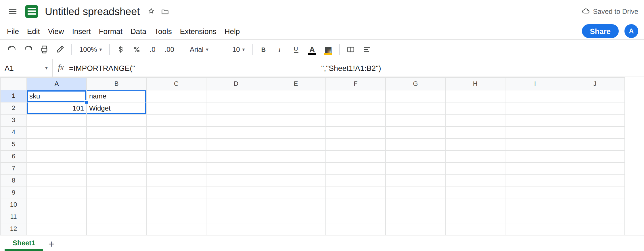Toggle italic formatting
The image size is (644, 251).
click(x=279, y=50)
